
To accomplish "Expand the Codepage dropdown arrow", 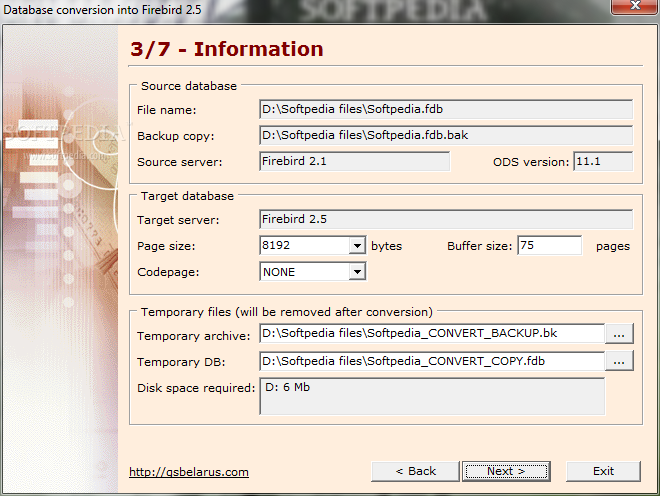I will (x=357, y=272).
